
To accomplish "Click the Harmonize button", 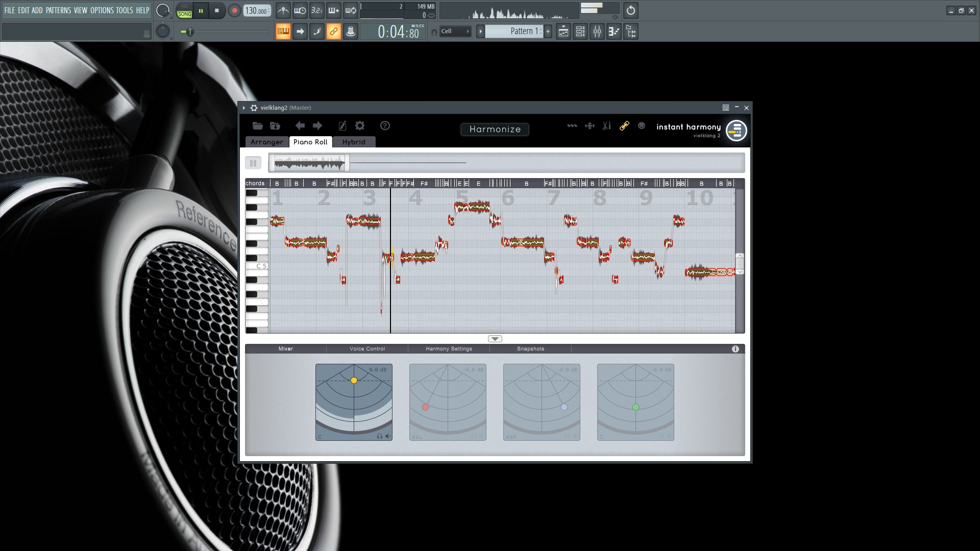I will pos(495,130).
